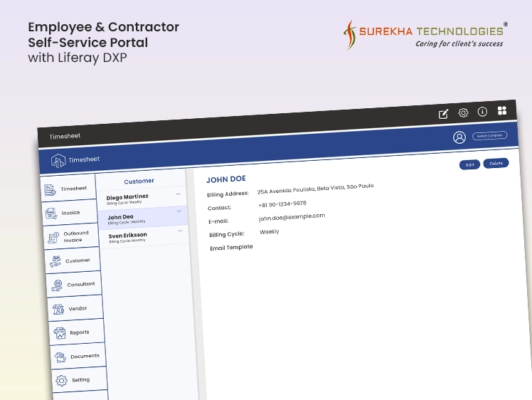Click the Documents sidebar icon
532x400 pixels.
click(60, 357)
